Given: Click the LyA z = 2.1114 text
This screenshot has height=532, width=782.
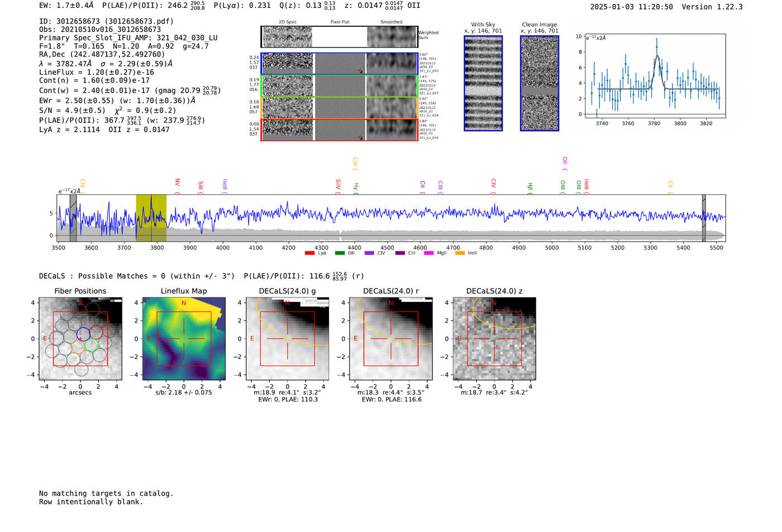Looking at the screenshot, I should coord(70,130).
